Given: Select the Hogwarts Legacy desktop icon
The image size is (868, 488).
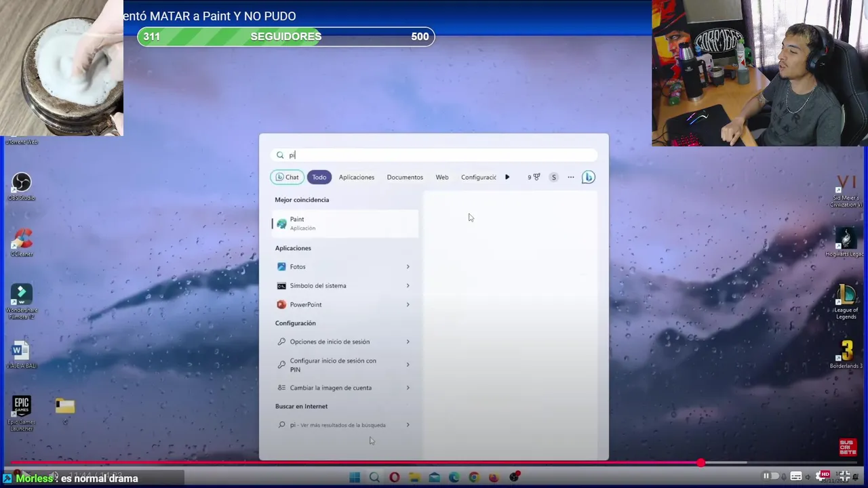Looking at the screenshot, I should (844, 243).
